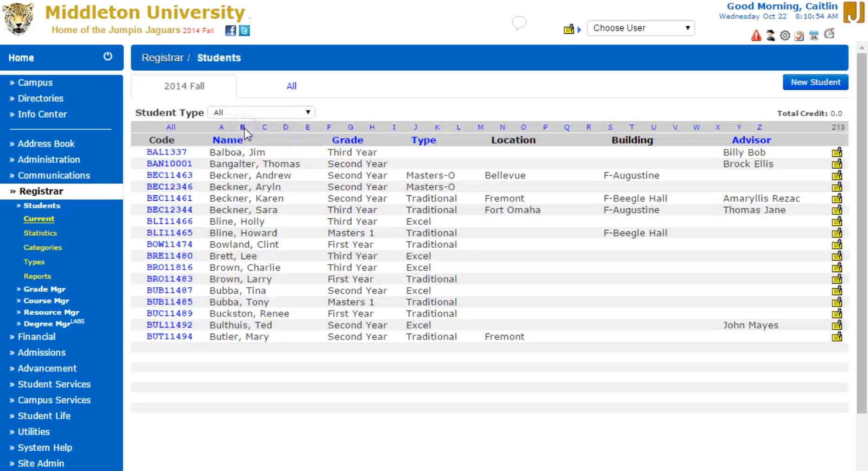Open the Twitter icon under the logo
The width and height of the screenshot is (868, 471).
(x=244, y=31)
